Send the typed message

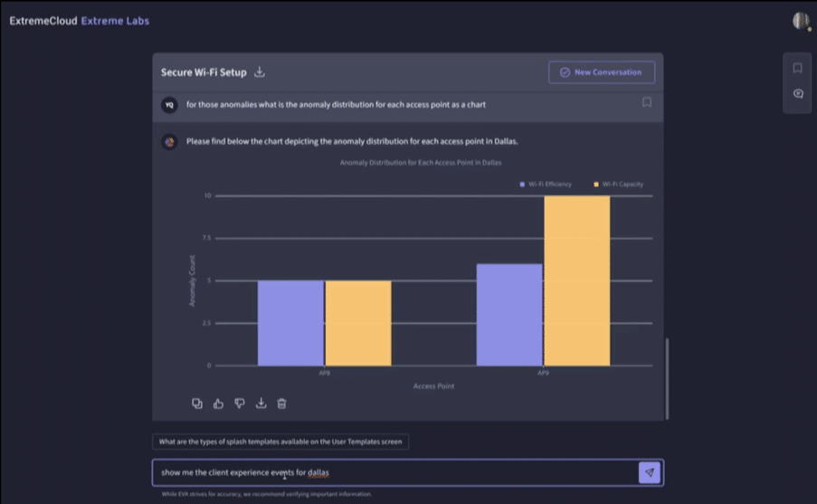649,472
